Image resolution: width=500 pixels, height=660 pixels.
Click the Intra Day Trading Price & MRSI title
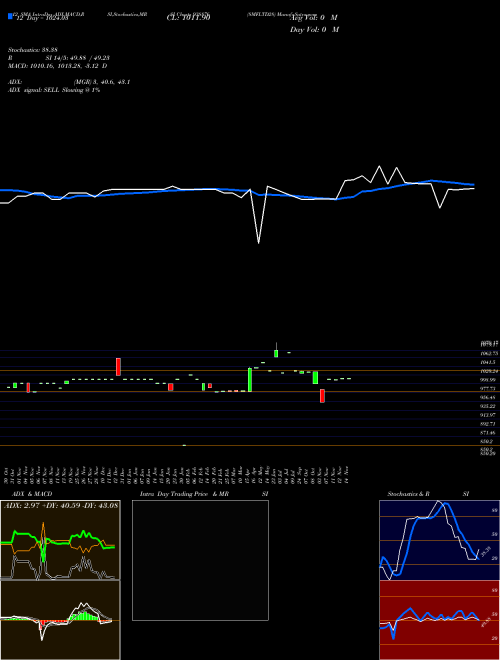pos(204,494)
